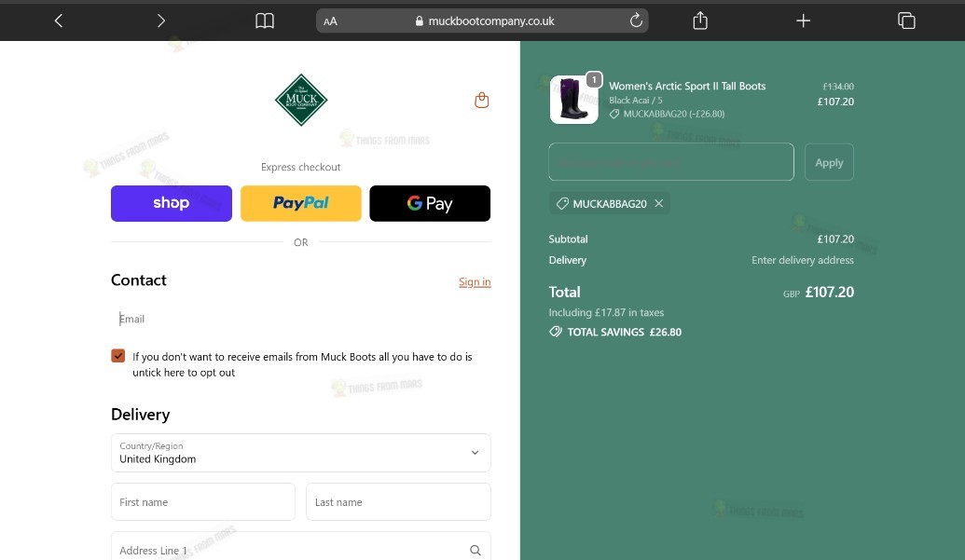
Task: Click the quantity badge on product image
Action: point(594,80)
